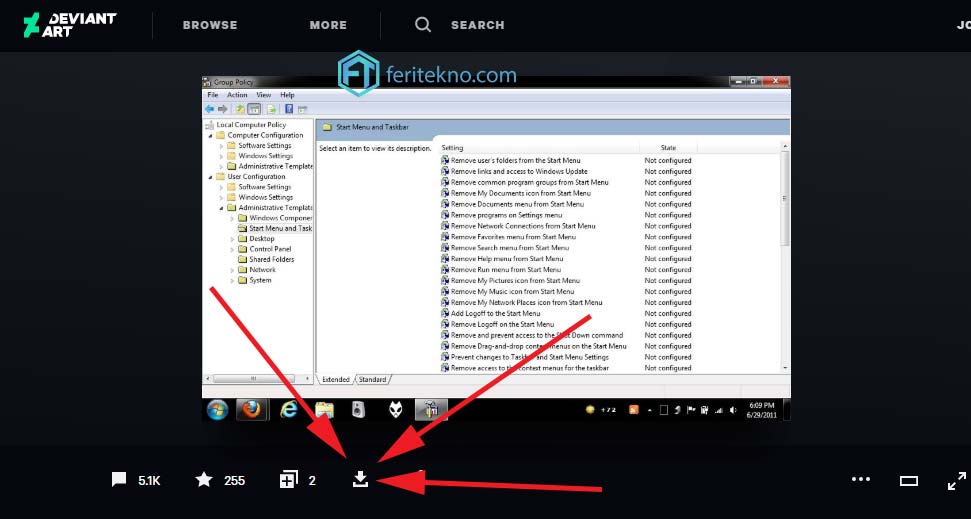The image size is (971, 519).
Task: Click the speaker application taskbar icon
Action: 359,409
